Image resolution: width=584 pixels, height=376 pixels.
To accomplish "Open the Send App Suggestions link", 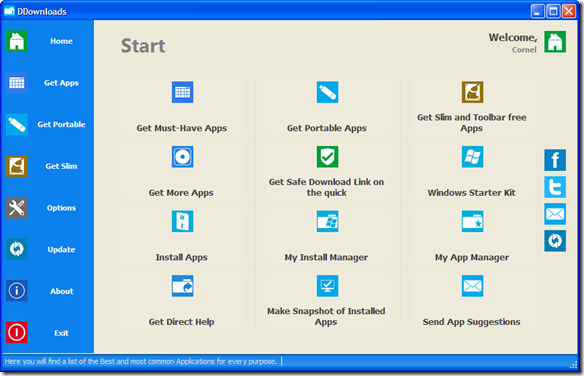I will pos(472,322).
